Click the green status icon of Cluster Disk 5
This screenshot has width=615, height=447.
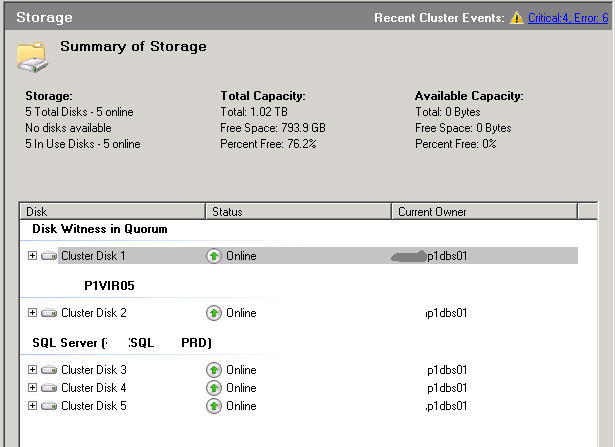click(x=214, y=406)
